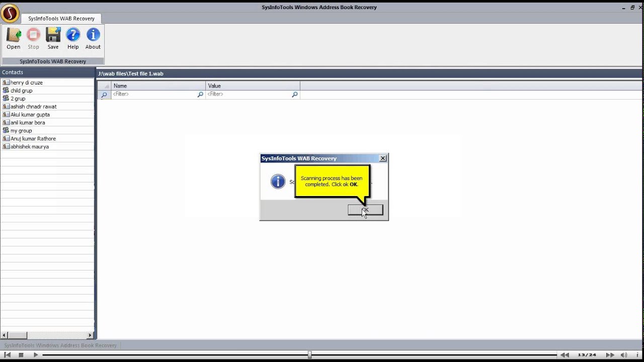Stop the video playback
The image size is (644, 362).
21,355
